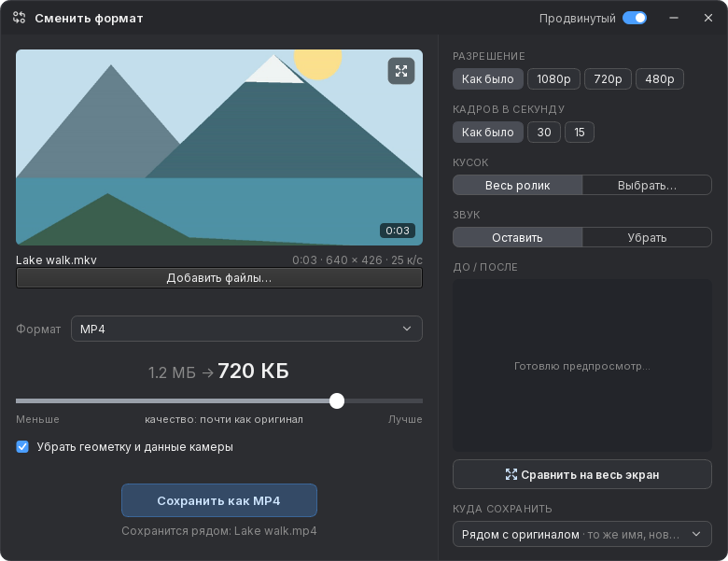Click the file name 'Lake walk.mkv'

coord(56,260)
